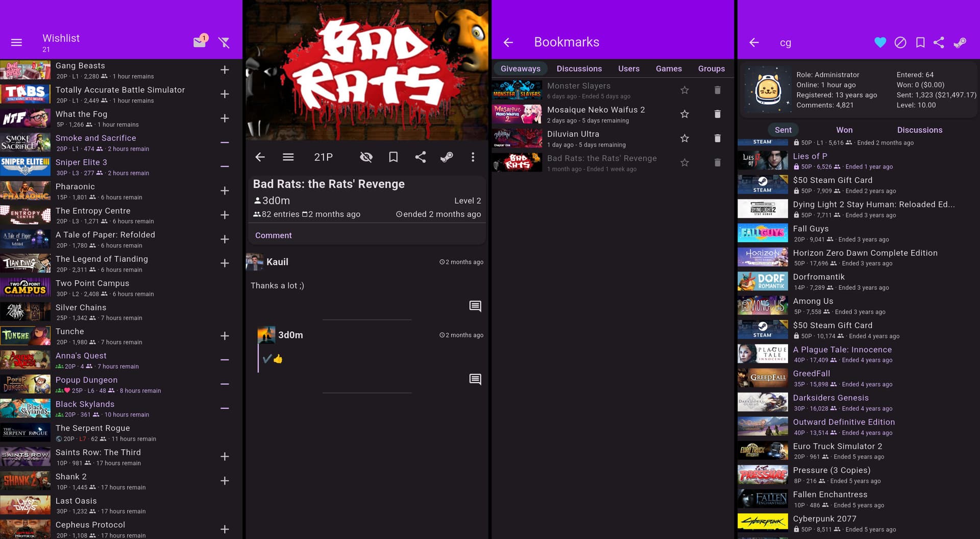Open the Wishlist hamburger menu
Viewport: 980px width, 539px height.
point(16,42)
